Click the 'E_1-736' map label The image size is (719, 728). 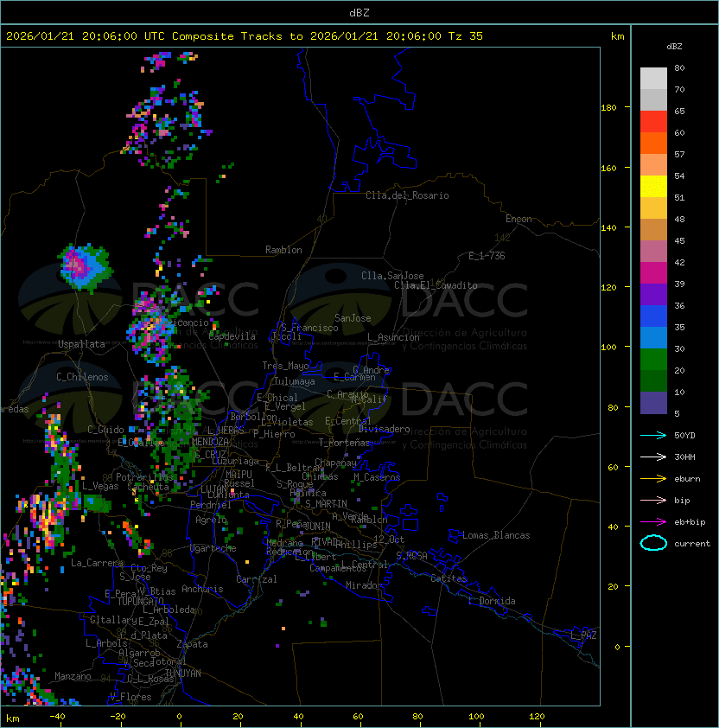(x=487, y=256)
